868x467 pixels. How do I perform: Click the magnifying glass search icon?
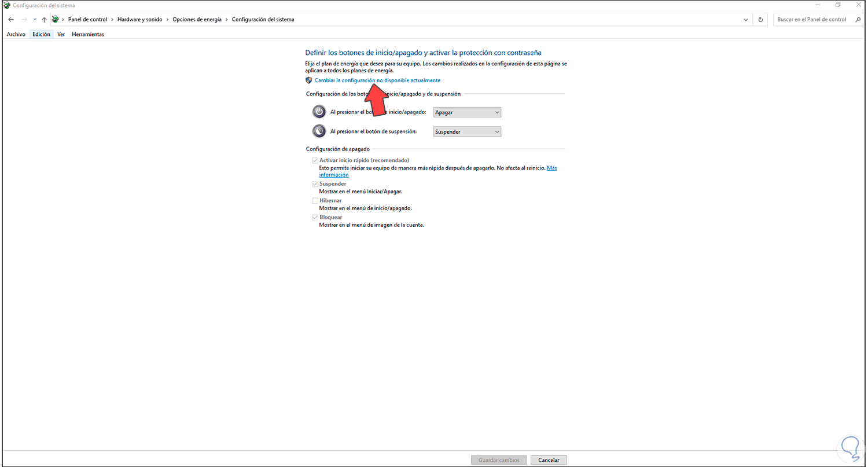point(858,19)
